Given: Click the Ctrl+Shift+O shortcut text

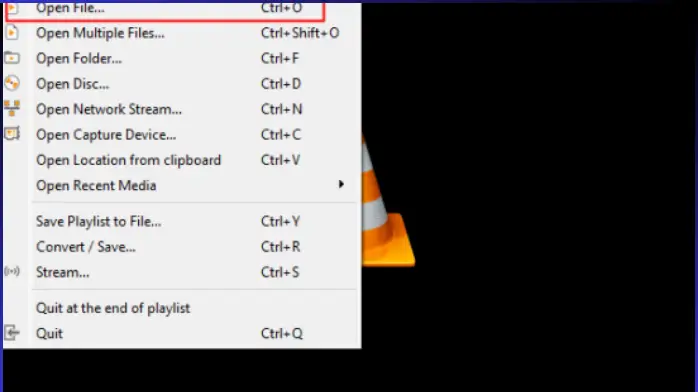Looking at the screenshot, I should [300, 33].
